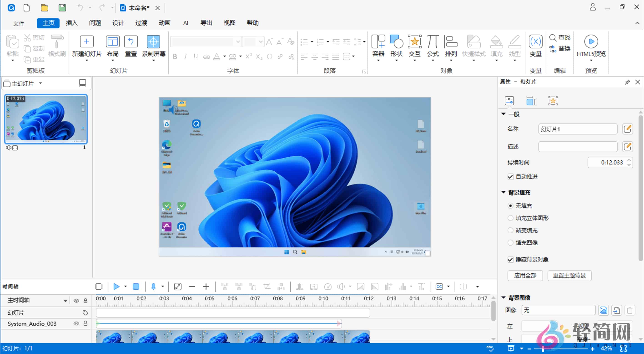The image size is (644, 354).
Task: Open the Closed Captions (CC) tool
Action: (439, 286)
